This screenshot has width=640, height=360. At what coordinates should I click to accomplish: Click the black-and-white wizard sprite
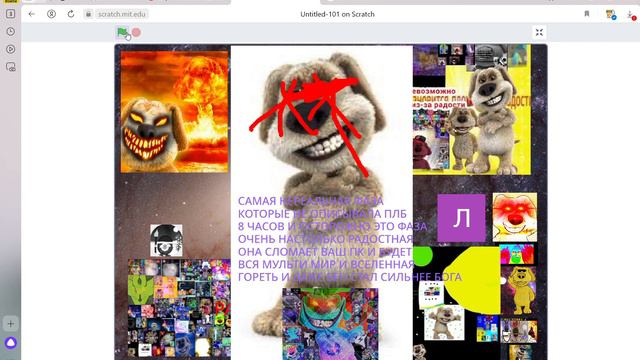tap(166, 240)
